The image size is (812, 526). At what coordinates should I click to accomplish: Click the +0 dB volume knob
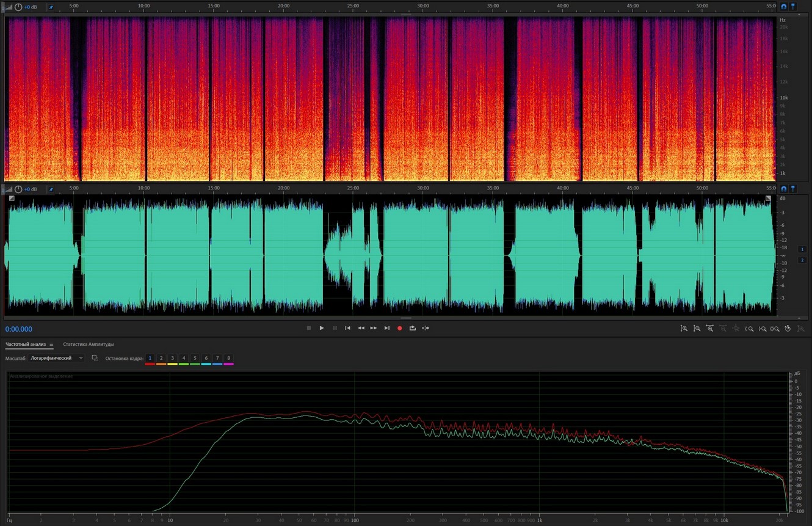tap(18, 189)
